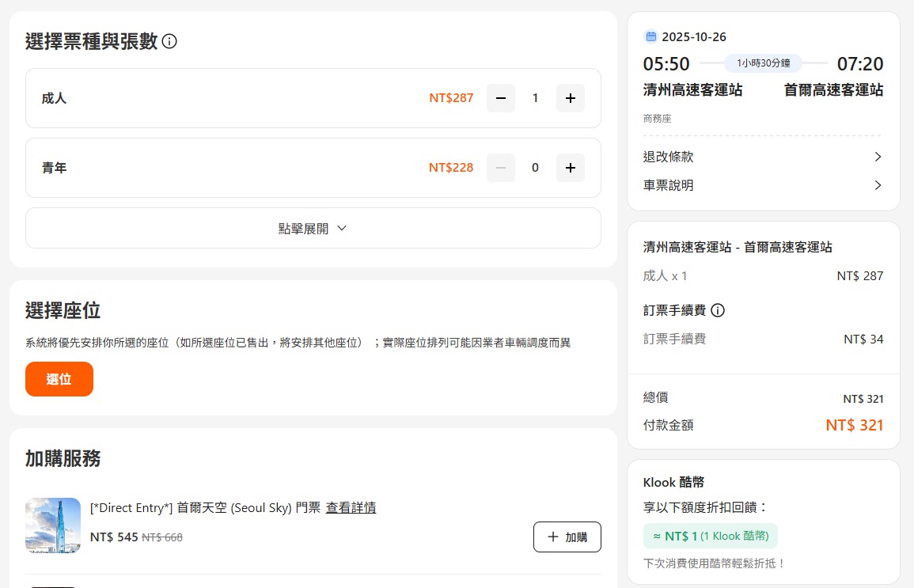Click calendar icon beside 2025-10-26 date
Screen dimensions: 914x588
651,36
